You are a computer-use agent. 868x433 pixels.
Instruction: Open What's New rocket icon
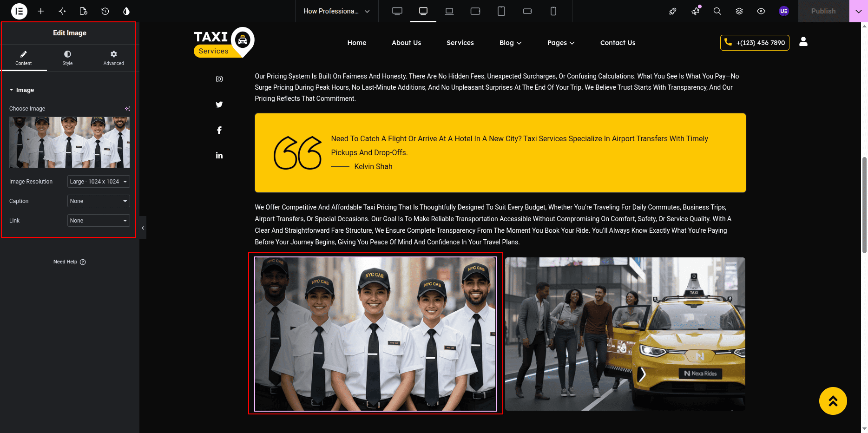[x=673, y=11]
